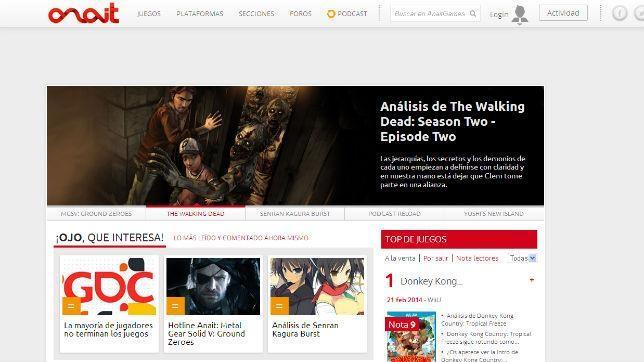Switch to MGSV: Ground Zeroes slide tab
Image resolution: width=644 pixels, height=362 pixels.
(x=96, y=214)
